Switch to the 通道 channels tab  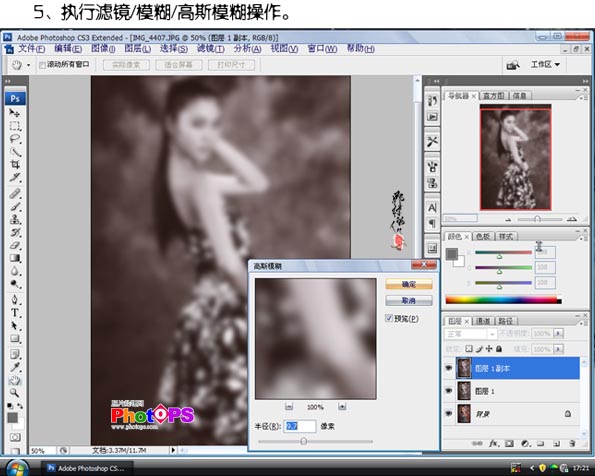483,321
